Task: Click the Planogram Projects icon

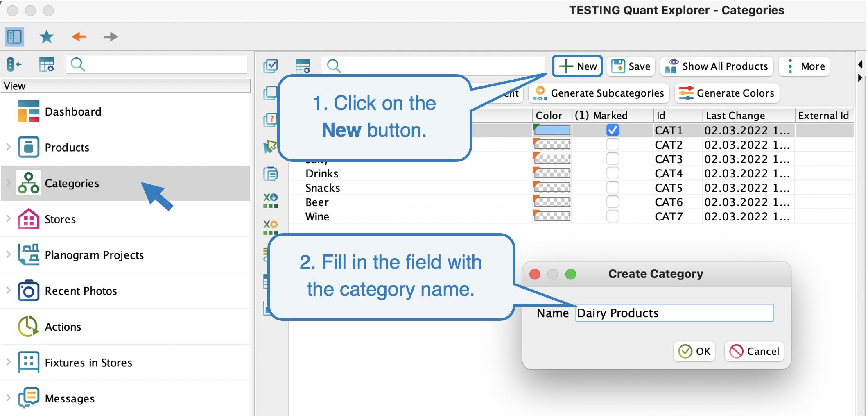Action: (29, 254)
